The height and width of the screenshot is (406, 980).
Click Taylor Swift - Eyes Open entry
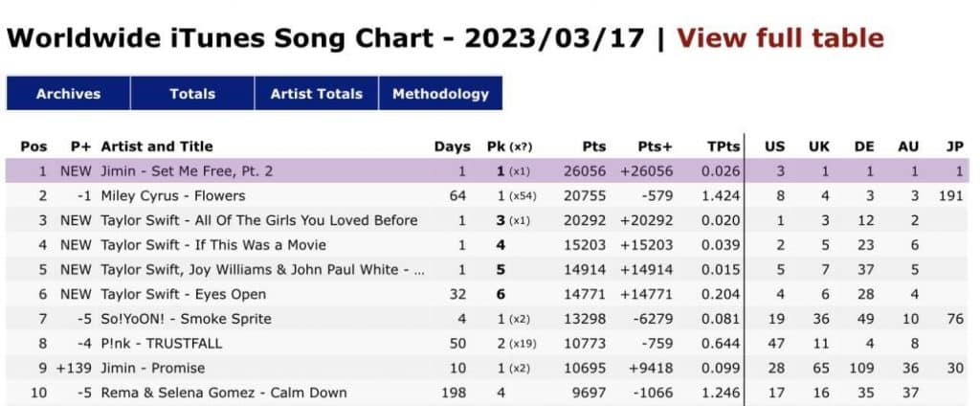pyautogui.click(x=183, y=294)
